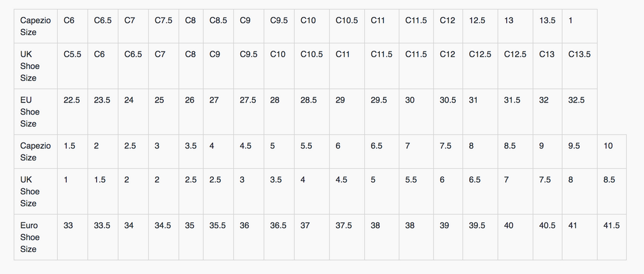Select the C13 UK size cell

click(x=547, y=55)
